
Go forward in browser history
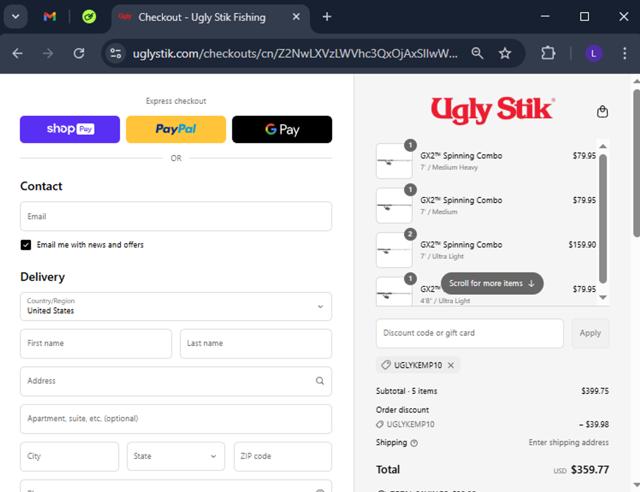tap(48, 53)
